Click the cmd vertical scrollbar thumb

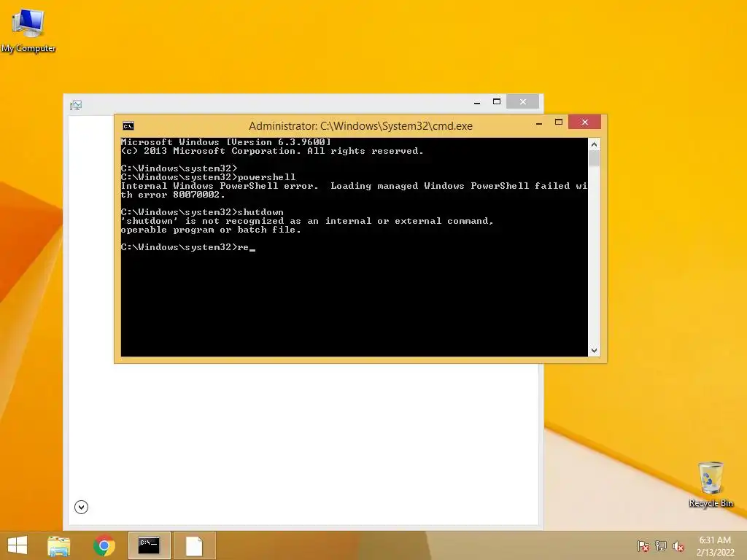tap(594, 158)
